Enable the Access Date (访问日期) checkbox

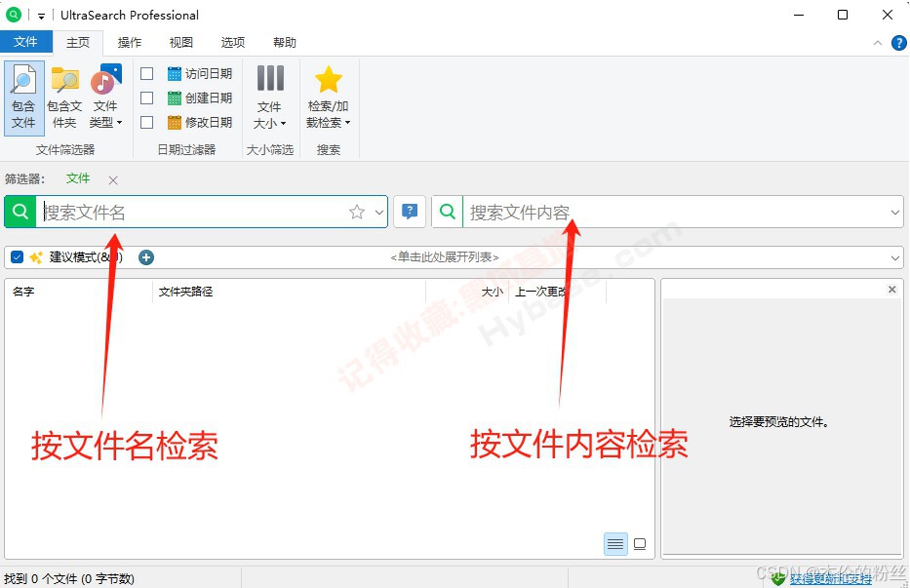147,74
